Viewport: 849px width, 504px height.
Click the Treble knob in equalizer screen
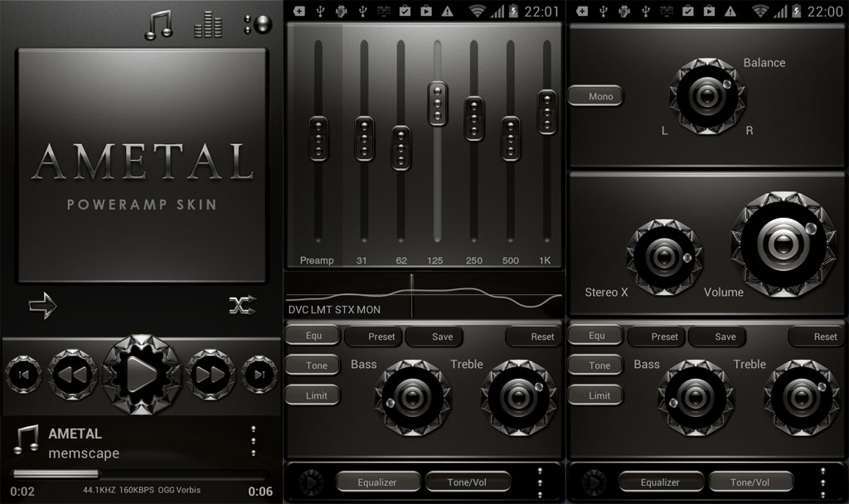click(x=519, y=398)
